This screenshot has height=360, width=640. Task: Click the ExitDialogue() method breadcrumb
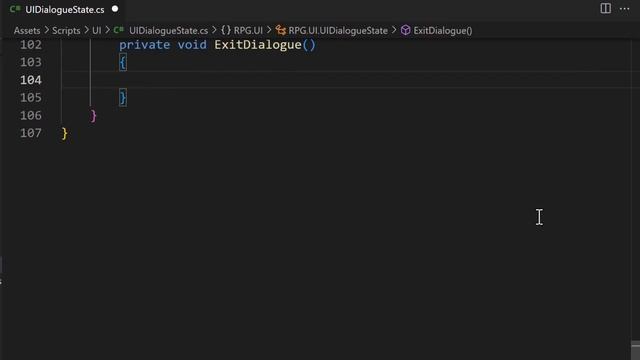point(443,31)
